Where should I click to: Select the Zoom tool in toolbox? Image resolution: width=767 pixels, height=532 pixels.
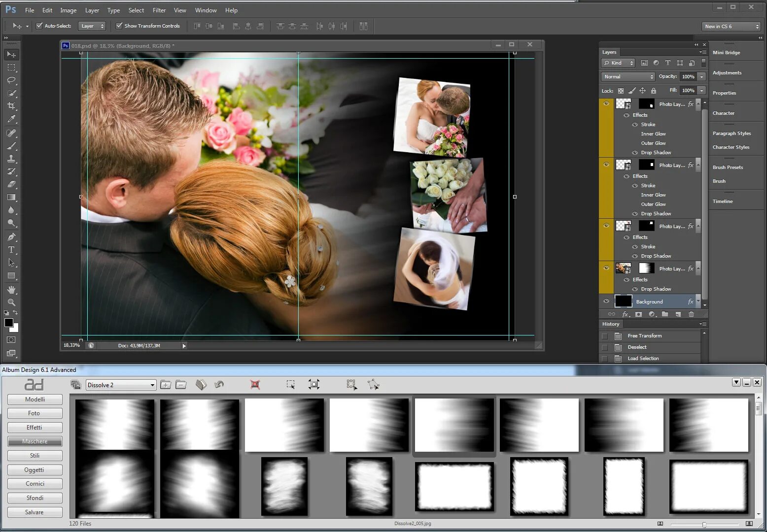11,302
